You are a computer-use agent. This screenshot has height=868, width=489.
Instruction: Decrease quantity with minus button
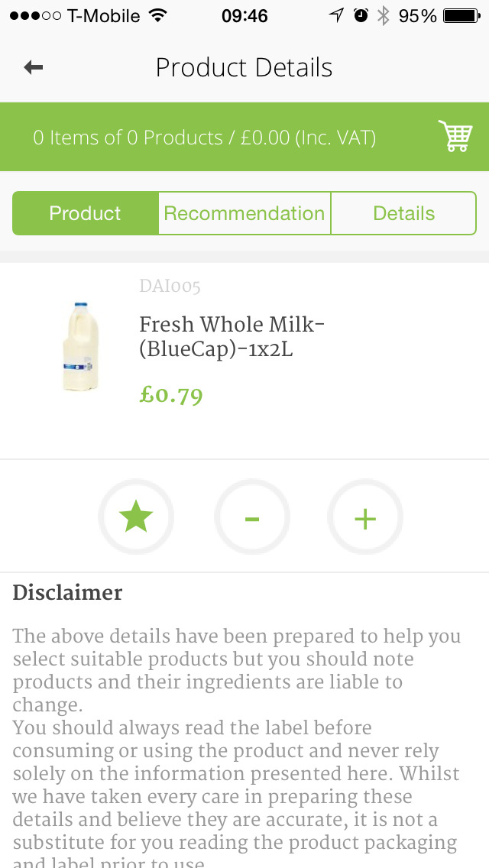252,517
